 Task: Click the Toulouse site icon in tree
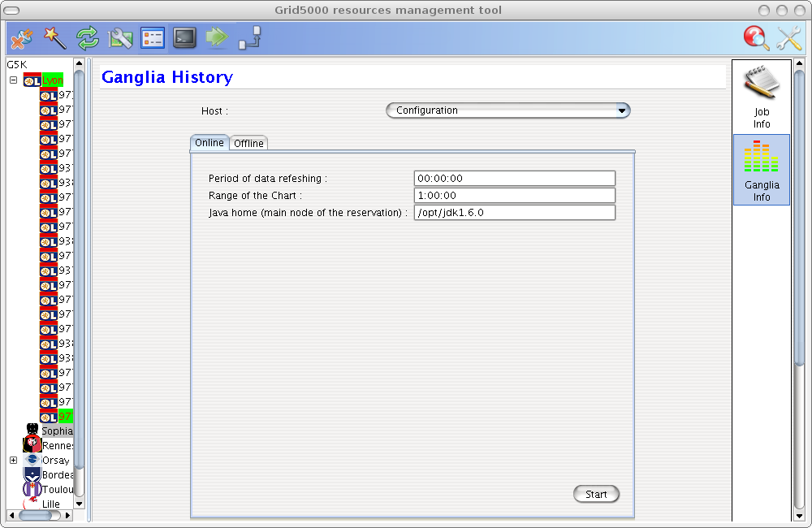tap(32, 489)
